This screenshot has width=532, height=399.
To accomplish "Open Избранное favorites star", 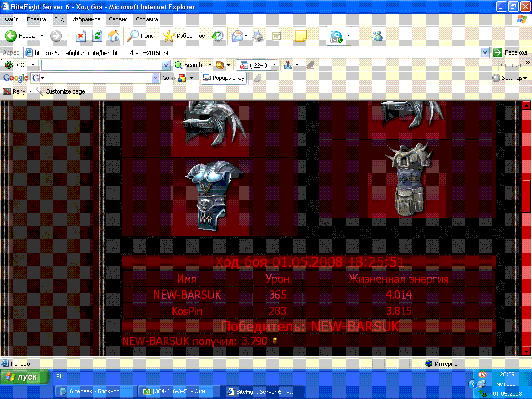I will [x=183, y=36].
